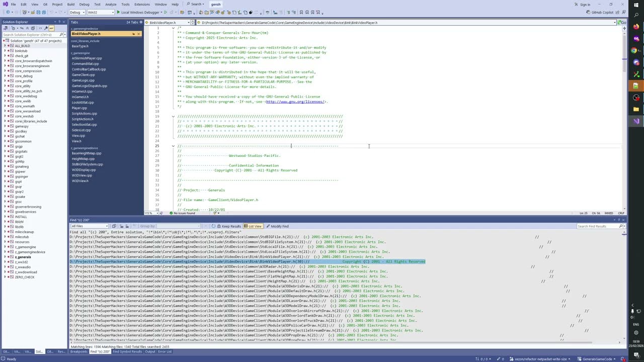Select core_wwmath project
The image size is (644, 362).
click(x=25, y=106)
